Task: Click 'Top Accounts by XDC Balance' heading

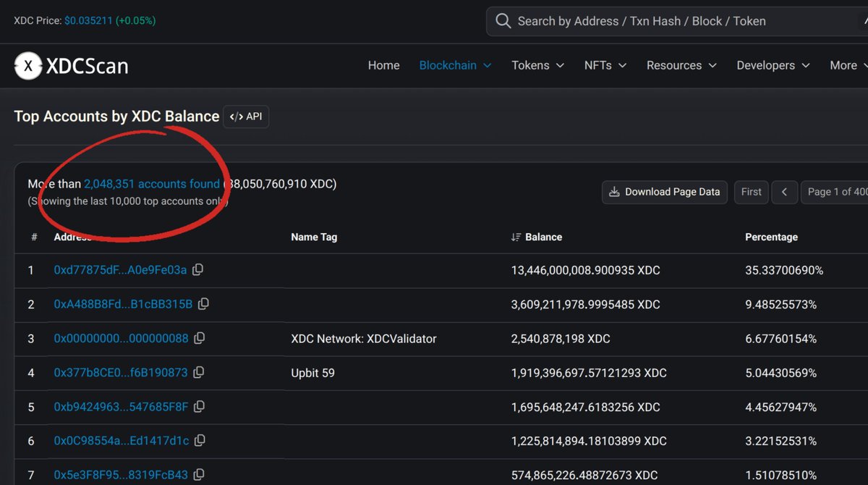Action: pyautogui.click(x=116, y=117)
